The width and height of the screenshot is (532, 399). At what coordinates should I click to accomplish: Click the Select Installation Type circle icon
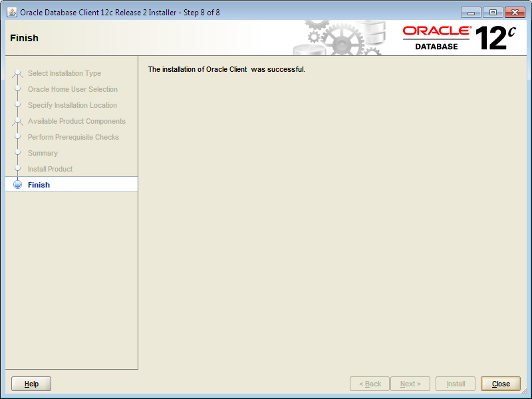17,73
